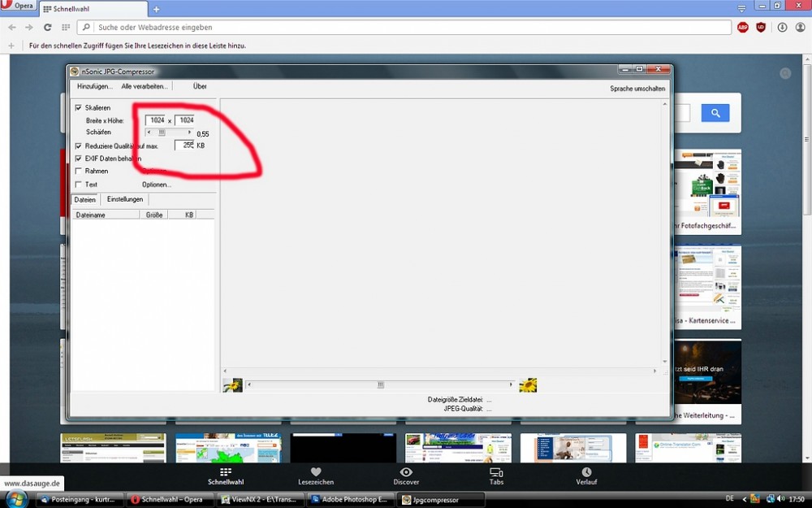Viewport: 812px width, 508px height.
Task: Click the Schnellwahl grid icon in bottom bar
Action: pos(226,471)
